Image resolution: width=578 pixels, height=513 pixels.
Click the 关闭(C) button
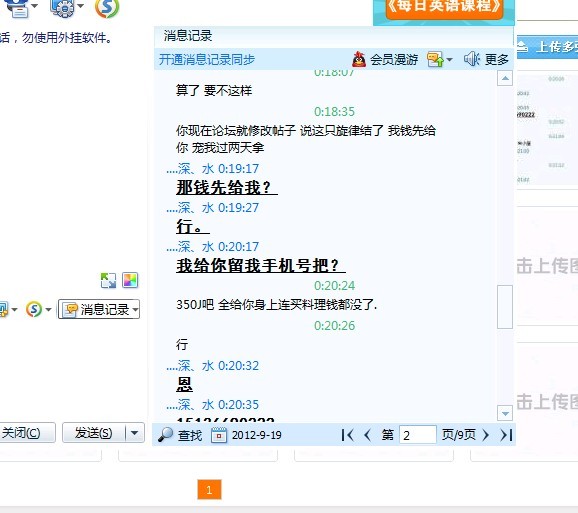[26, 432]
